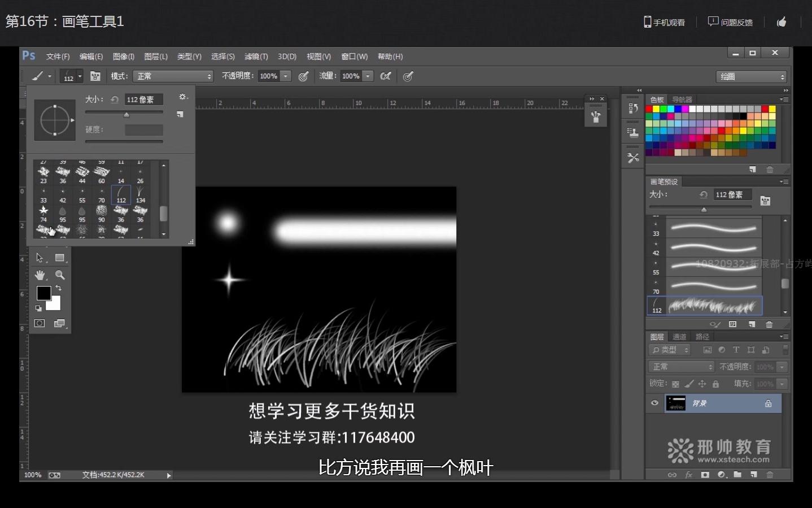The width and height of the screenshot is (812, 508).
Task: Open layer filter 类型 dropdown
Action: [670, 350]
